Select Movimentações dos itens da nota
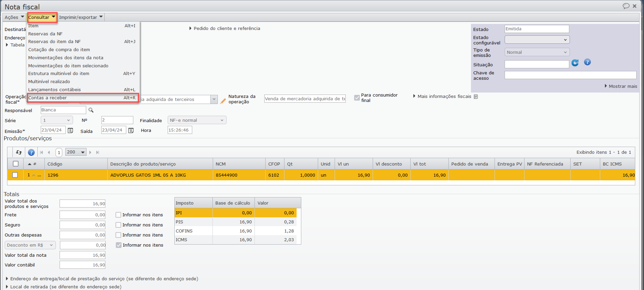 coord(83,58)
